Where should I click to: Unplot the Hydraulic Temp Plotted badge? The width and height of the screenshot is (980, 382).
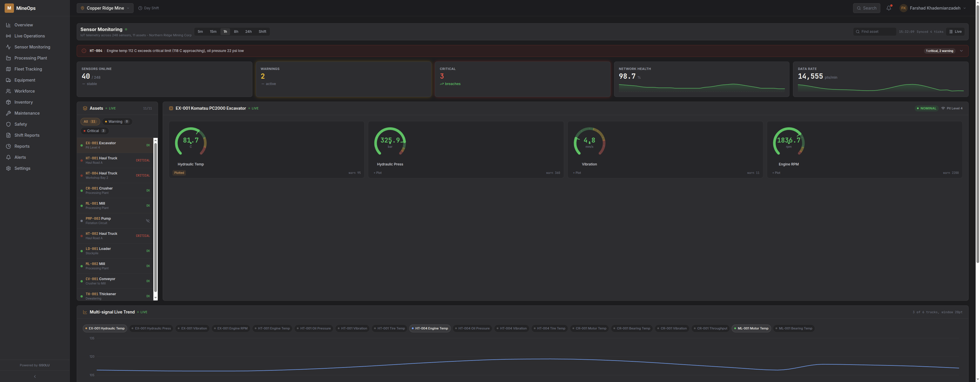pyautogui.click(x=179, y=173)
